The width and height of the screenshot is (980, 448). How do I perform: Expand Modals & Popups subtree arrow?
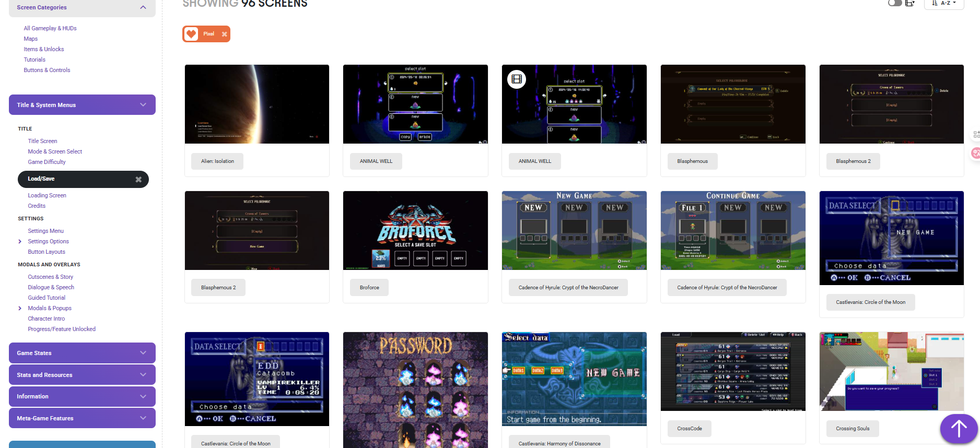tap(20, 308)
